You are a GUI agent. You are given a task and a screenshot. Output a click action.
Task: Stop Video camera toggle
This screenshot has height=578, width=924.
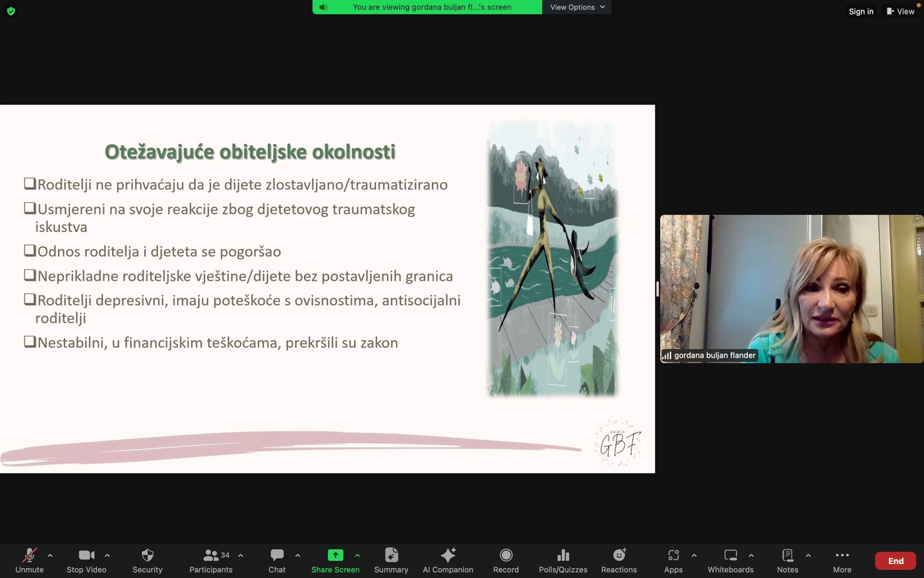pos(87,560)
